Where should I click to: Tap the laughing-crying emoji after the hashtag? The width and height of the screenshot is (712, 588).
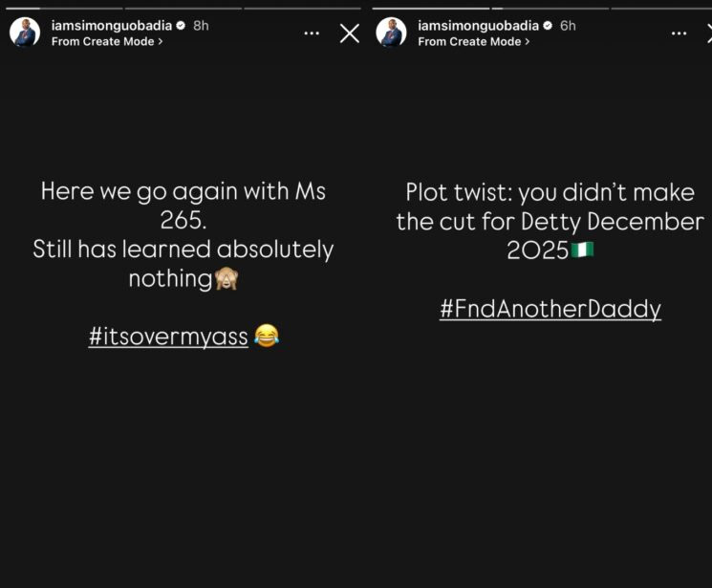tap(267, 336)
